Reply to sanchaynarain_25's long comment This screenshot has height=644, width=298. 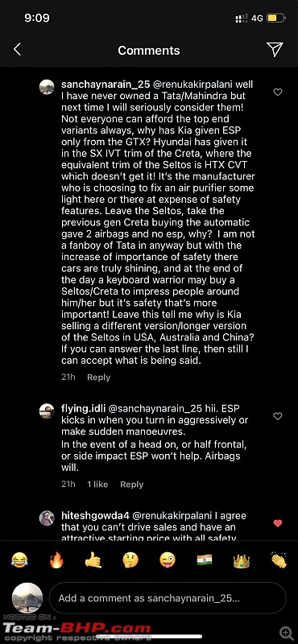[x=98, y=378]
